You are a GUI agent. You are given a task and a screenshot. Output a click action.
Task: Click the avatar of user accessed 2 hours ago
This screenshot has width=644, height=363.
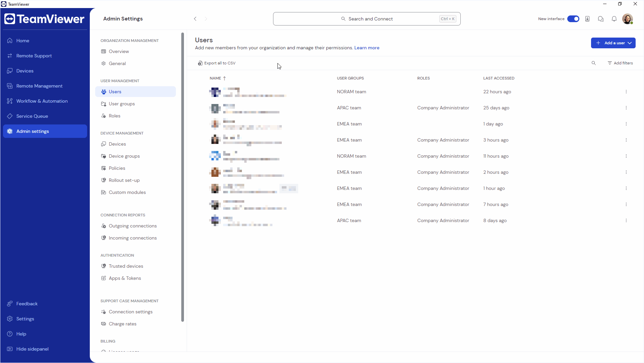point(215,172)
